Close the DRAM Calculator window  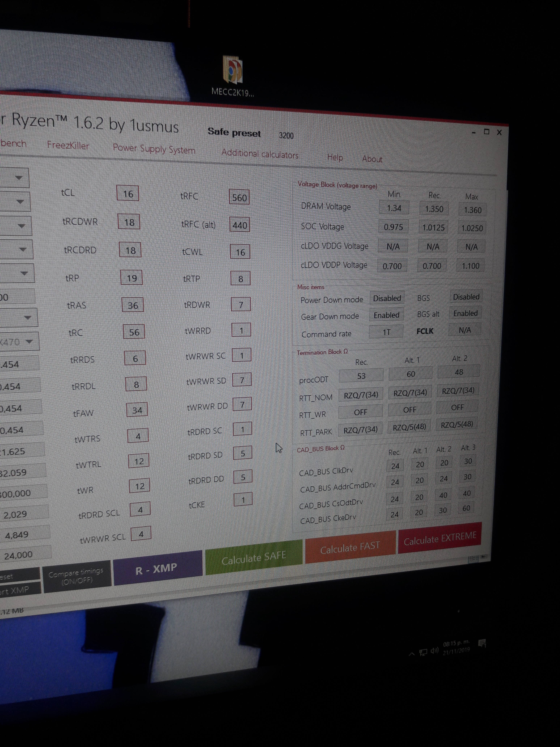point(499,132)
